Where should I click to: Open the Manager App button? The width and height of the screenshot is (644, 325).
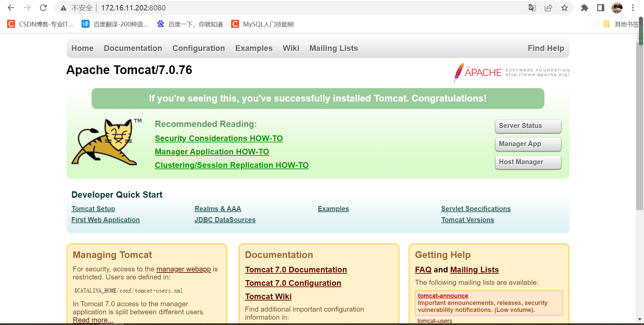coord(528,144)
